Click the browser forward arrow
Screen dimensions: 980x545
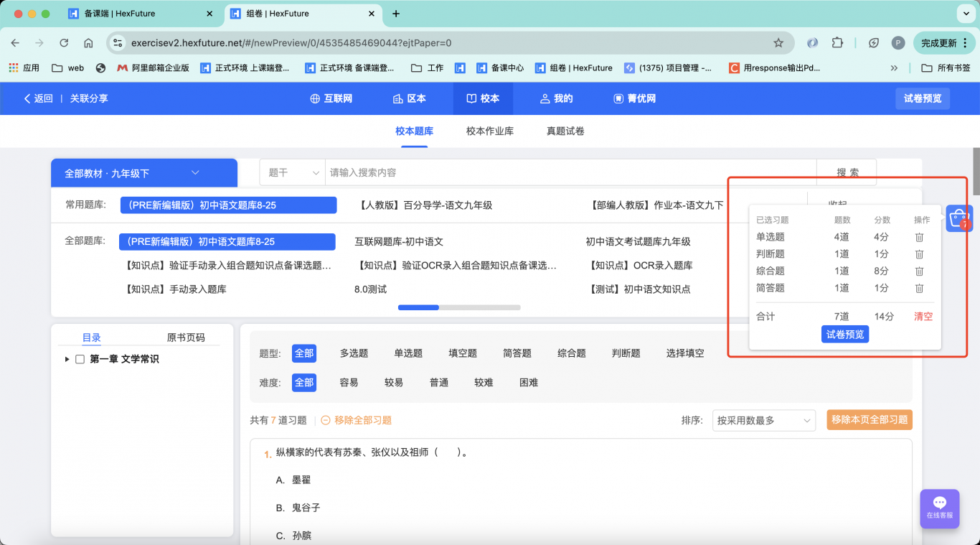click(39, 43)
